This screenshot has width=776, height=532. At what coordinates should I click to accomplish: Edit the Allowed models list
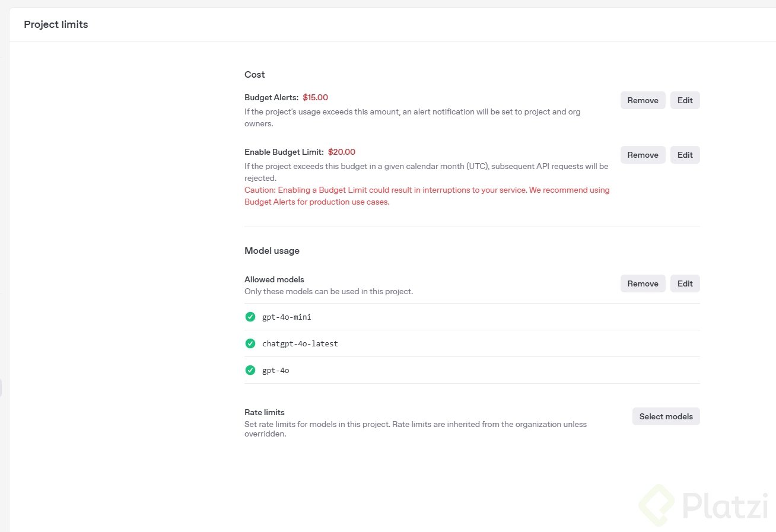pos(685,283)
